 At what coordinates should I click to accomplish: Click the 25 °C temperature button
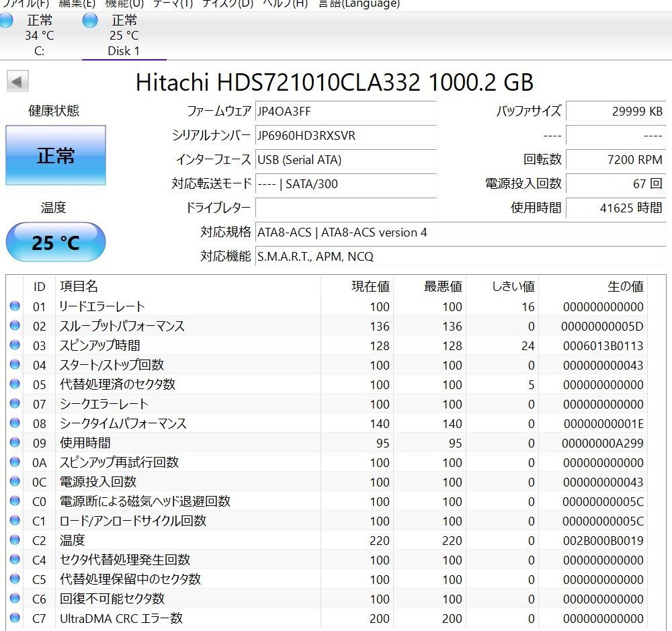(56, 242)
